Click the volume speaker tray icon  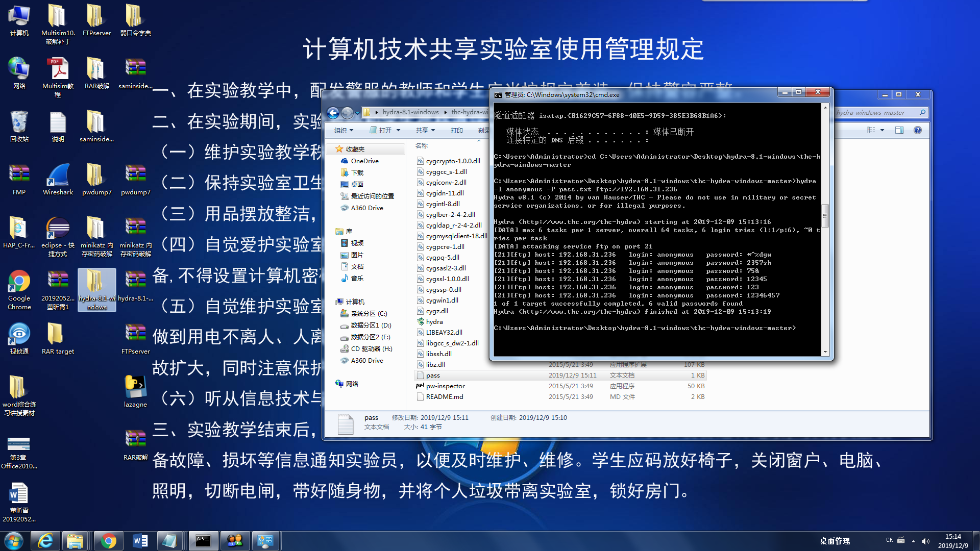click(x=926, y=541)
